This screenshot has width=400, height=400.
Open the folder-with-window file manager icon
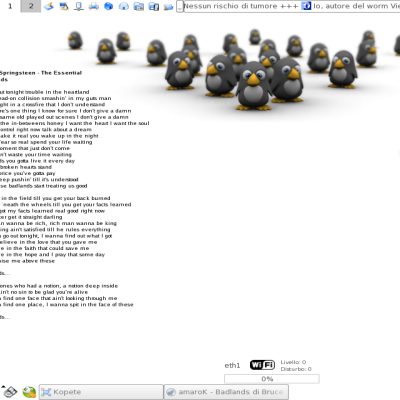tap(139, 6)
